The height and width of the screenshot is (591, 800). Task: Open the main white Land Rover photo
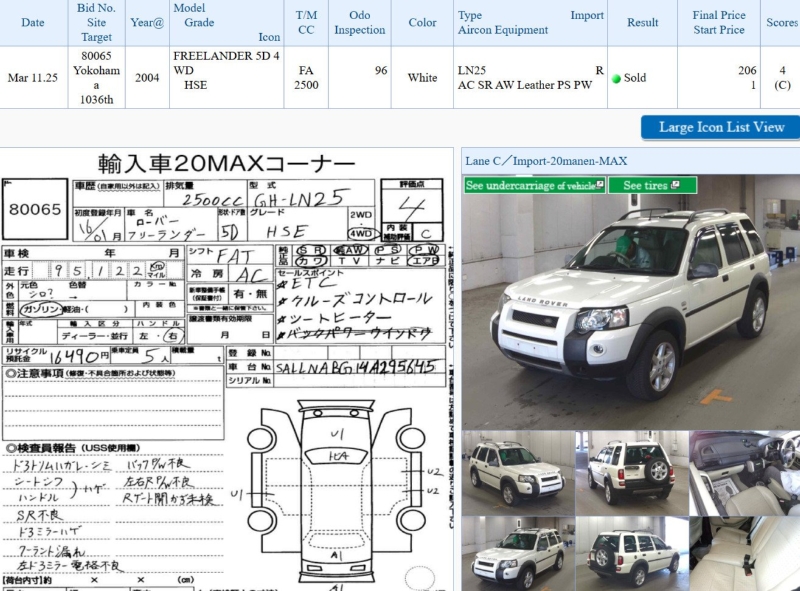click(x=630, y=300)
